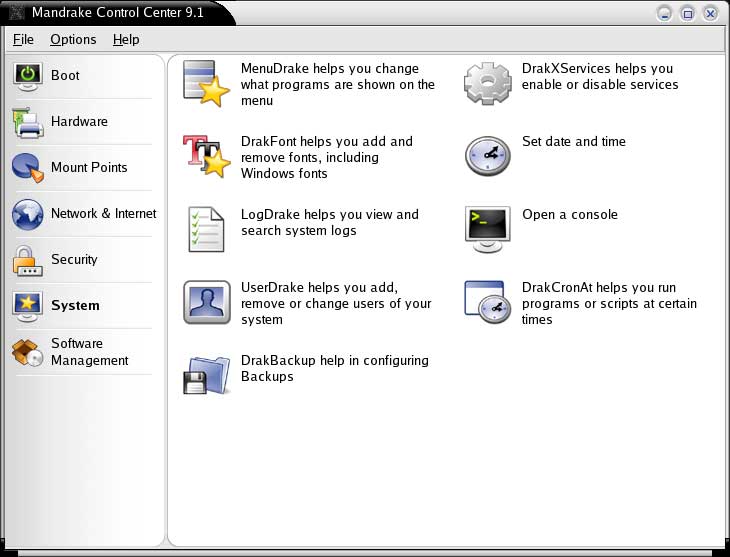
Task: Go to Mount Points category
Action: coord(88,168)
